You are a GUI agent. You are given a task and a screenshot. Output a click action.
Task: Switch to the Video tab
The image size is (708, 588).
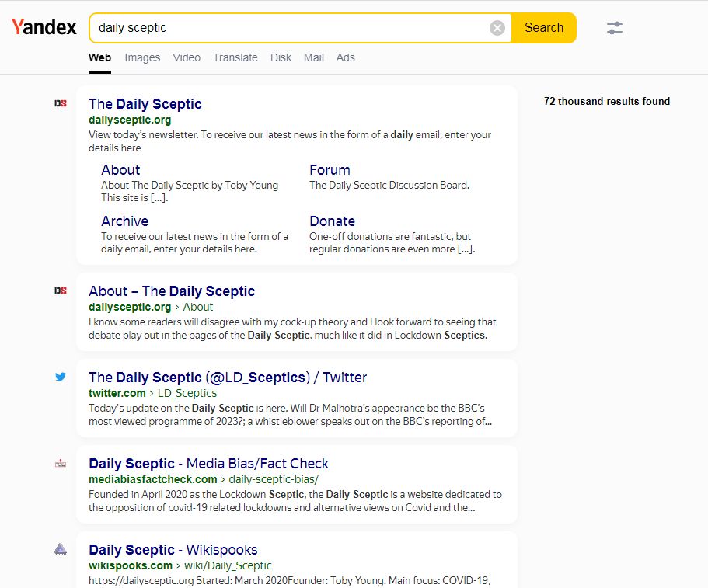[x=187, y=57]
